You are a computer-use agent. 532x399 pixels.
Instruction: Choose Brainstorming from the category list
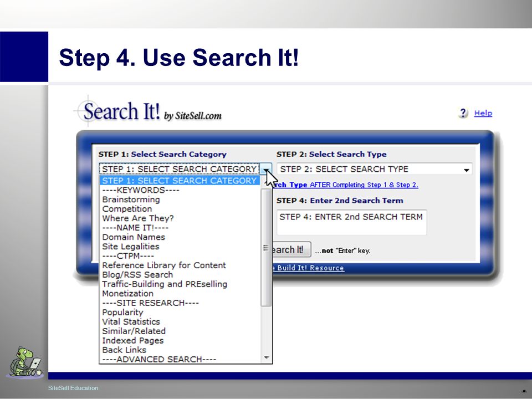(x=131, y=199)
